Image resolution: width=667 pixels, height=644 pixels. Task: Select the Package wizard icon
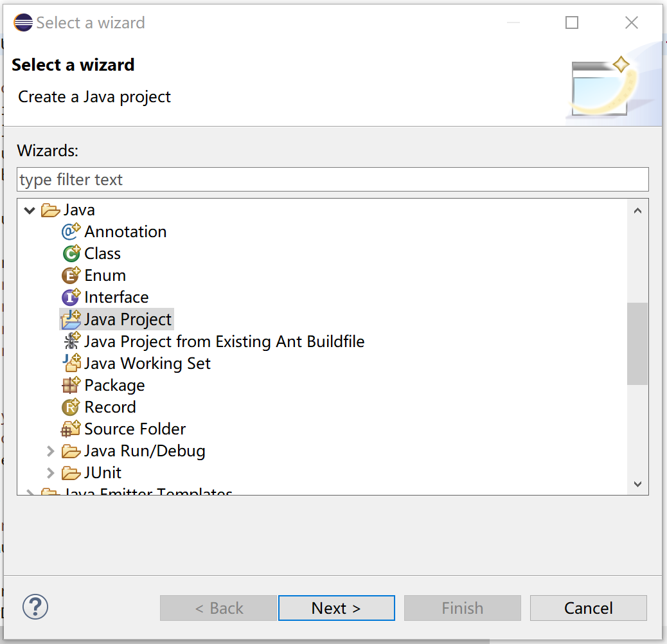click(71, 385)
